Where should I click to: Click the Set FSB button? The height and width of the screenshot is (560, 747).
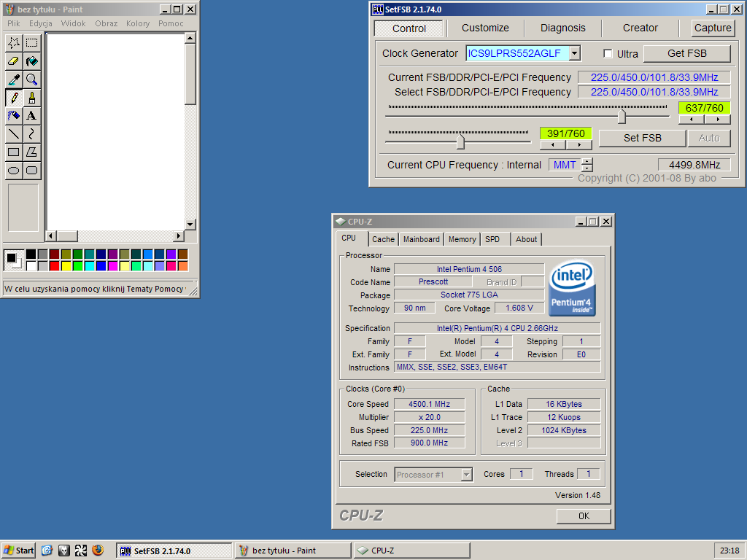pos(642,138)
